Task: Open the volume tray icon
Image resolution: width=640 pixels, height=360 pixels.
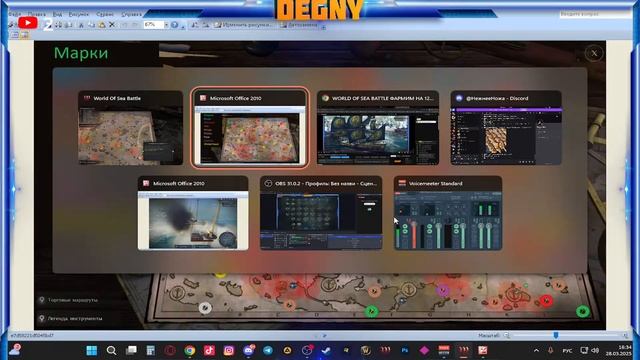Action: pos(595,350)
